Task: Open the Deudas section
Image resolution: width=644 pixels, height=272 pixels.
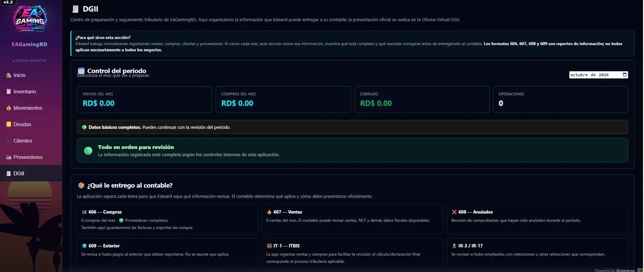Action: click(31, 124)
